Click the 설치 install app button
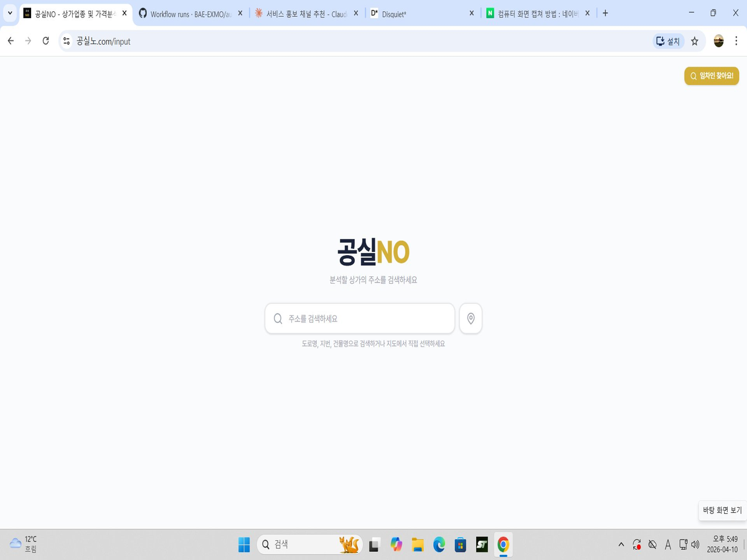 669,41
